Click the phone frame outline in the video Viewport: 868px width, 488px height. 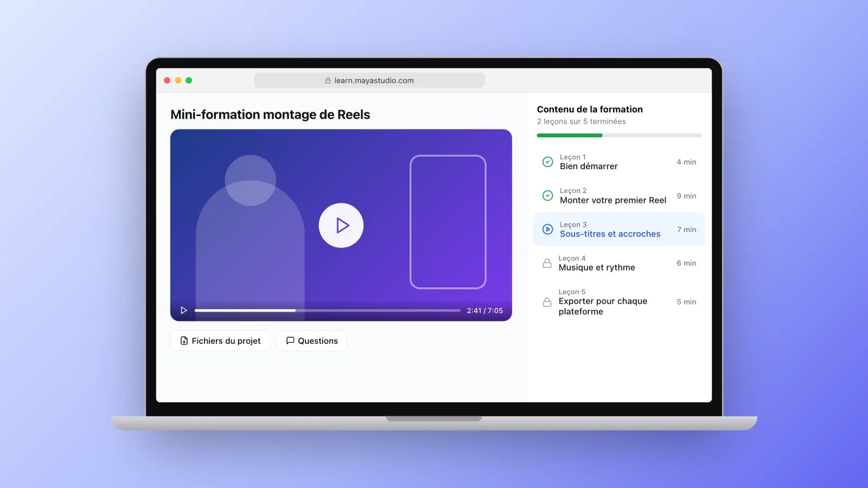[448, 222]
